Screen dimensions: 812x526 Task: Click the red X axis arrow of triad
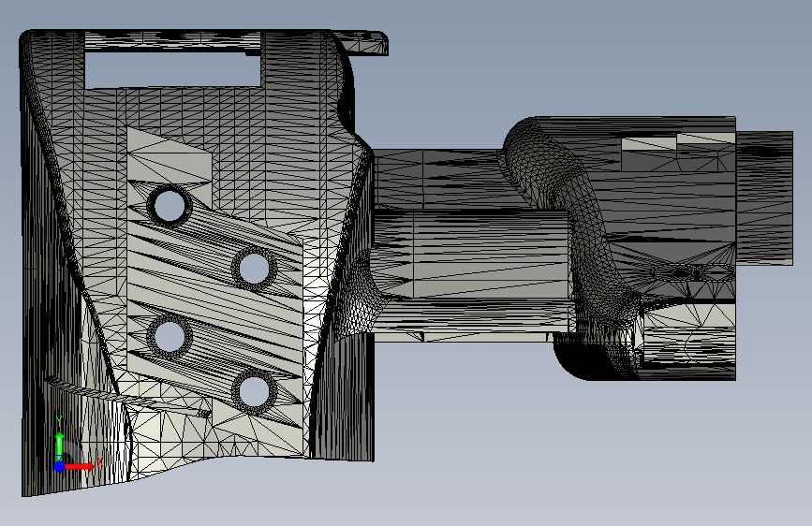pyautogui.click(x=81, y=466)
